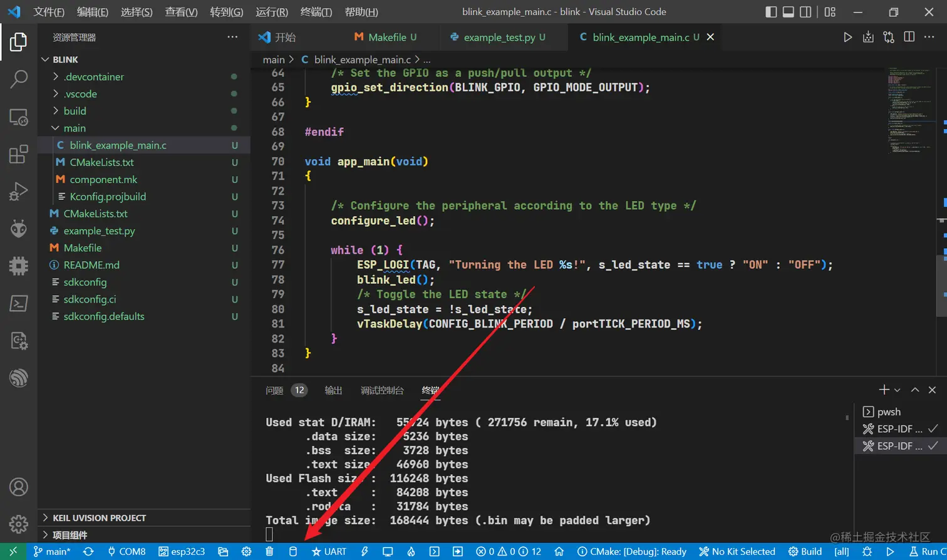Open the Extensions view in activity bar
Image resolution: width=947 pixels, height=560 pixels.
[x=19, y=154]
